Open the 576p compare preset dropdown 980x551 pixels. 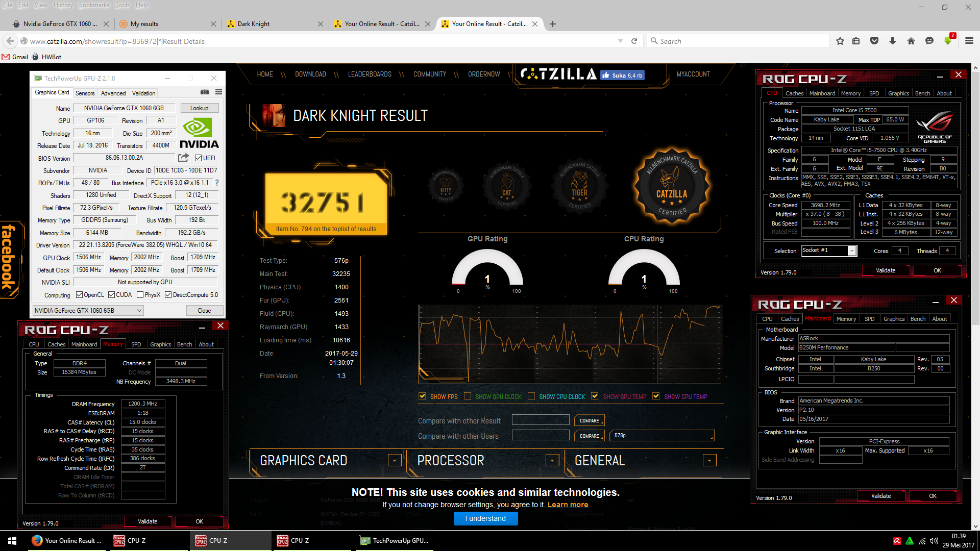(x=663, y=436)
